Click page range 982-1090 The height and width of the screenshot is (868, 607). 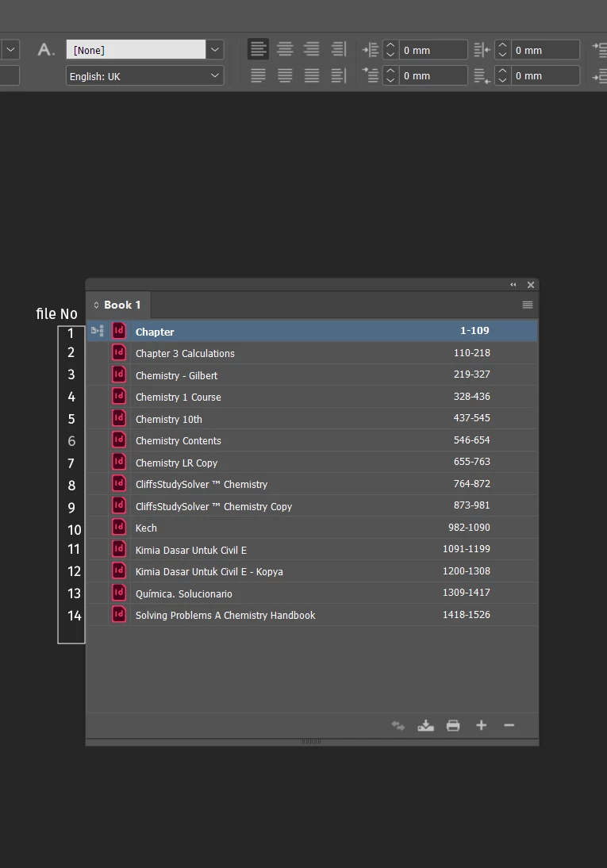click(469, 528)
